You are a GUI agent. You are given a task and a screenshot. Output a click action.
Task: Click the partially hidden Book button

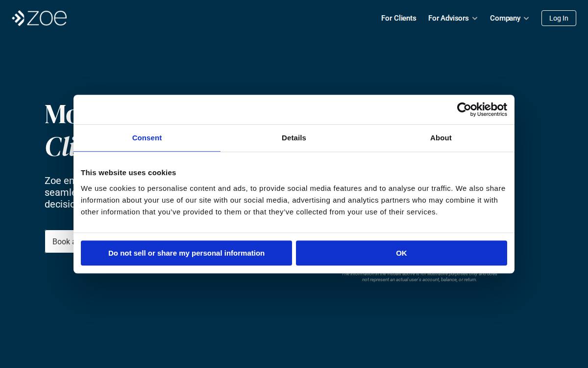tap(59, 241)
